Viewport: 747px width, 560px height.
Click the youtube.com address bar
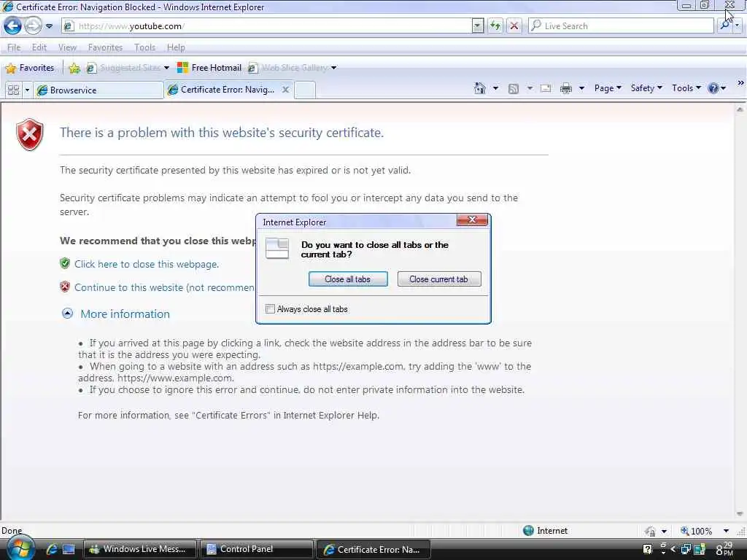(267, 26)
